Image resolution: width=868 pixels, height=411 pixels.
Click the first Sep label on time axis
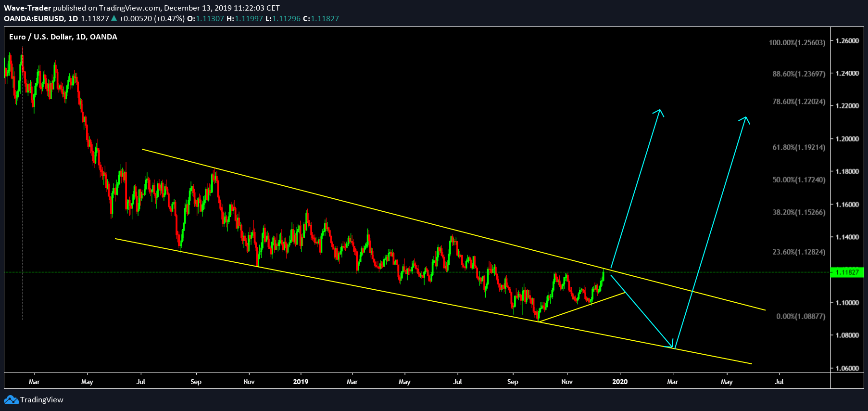[x=196, y=382]
